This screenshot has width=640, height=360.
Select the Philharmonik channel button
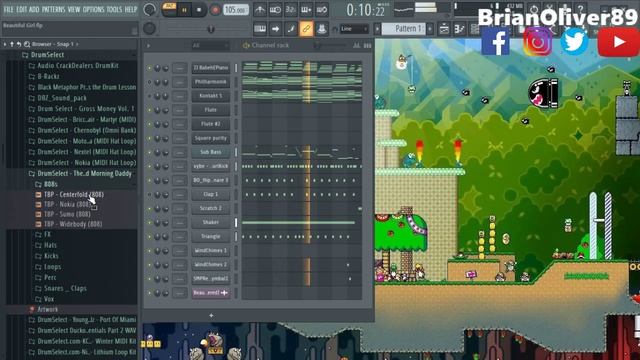[211, 82]
